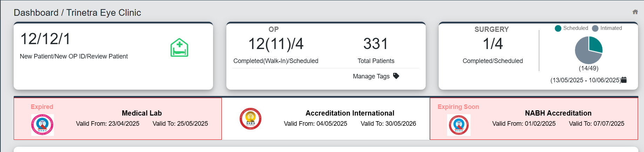Open the surgery date range calendar icon
The height and width of the screenshot is (152, 644).
click(624, 80)
